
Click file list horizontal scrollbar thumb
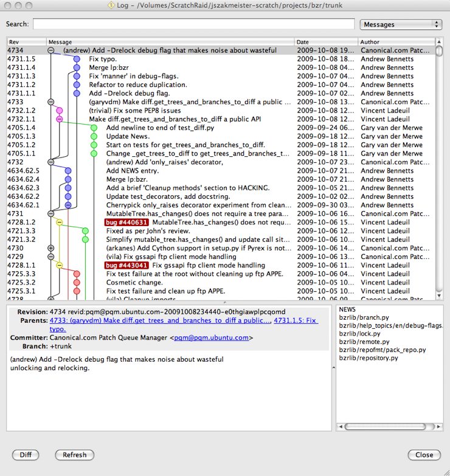tap(386, 427)
